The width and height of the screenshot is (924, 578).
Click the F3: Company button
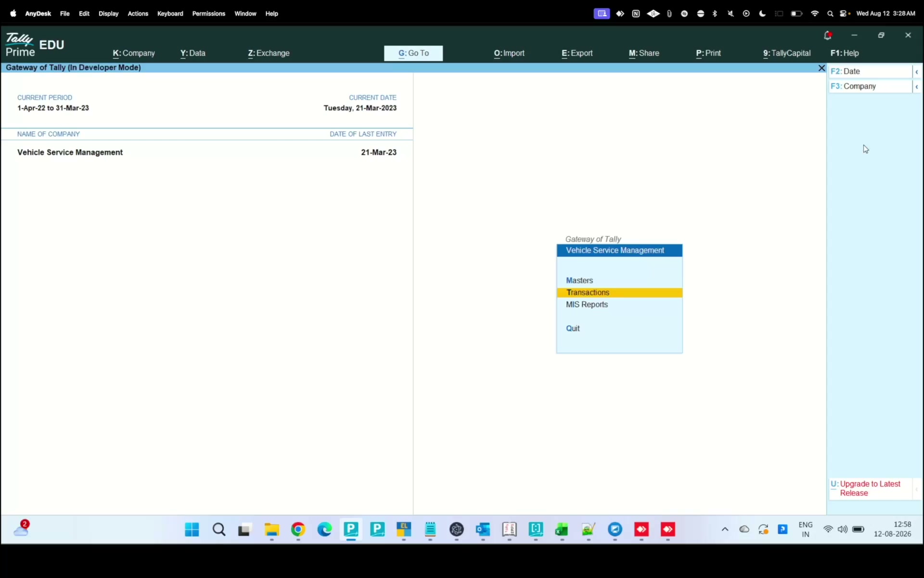click(x=870, y=86)
